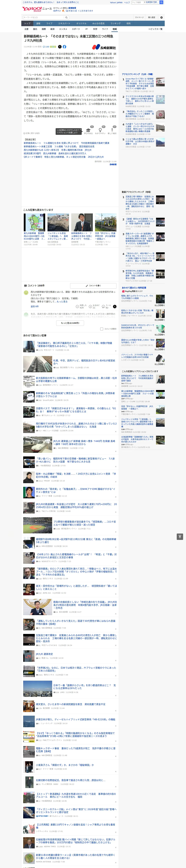Play the 瓦製造工場で爆発か video in ranking

160,200
